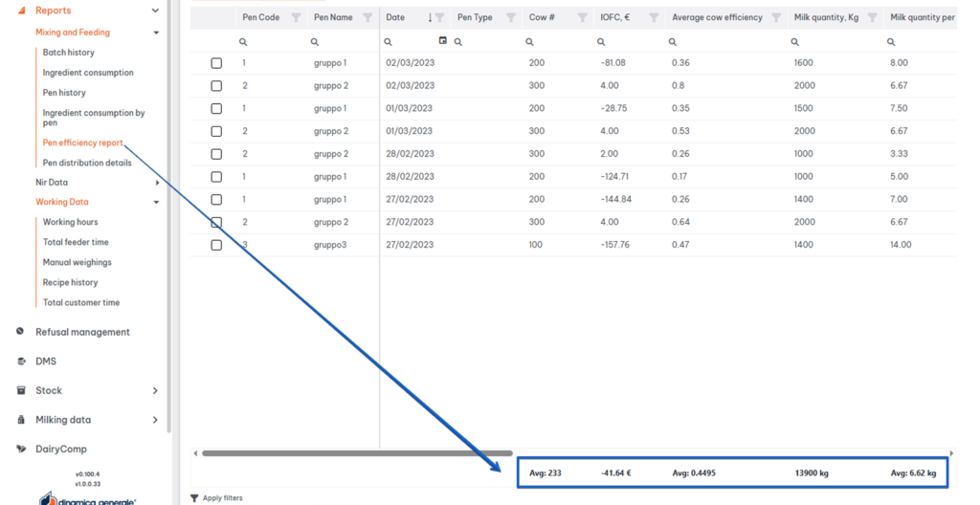Open the calendar picker in Date search
The height and width of the screenshot is (505, 980).
pyautogui.click(x=442, y=41)
